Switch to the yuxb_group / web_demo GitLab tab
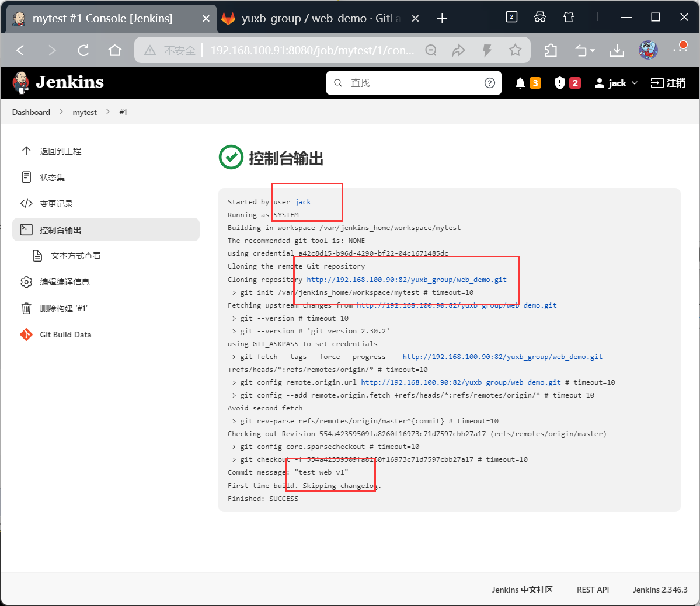The image size is (700, 606). click(321, 18)
